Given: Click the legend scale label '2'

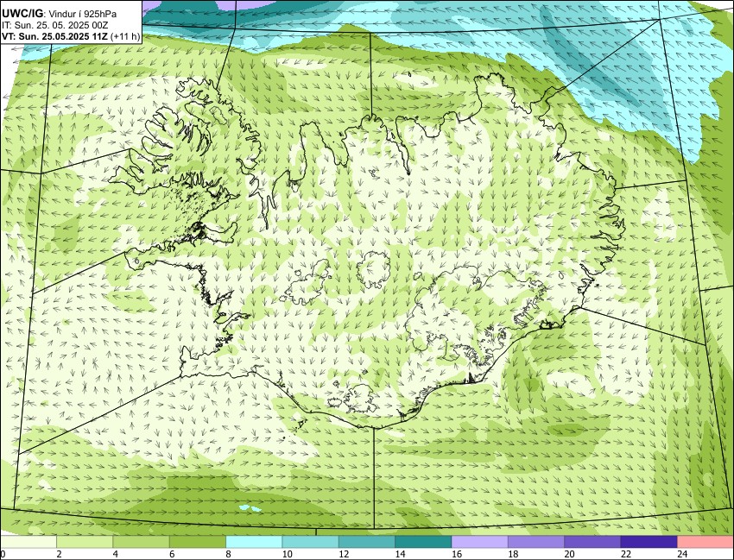Looking at the screenshot, I should coord(59,554).
